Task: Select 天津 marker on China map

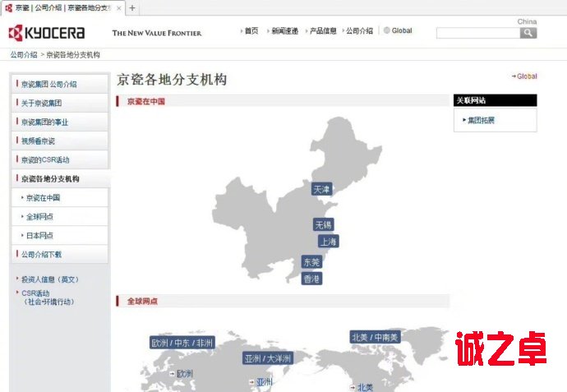Action: (x=321, y=189)
